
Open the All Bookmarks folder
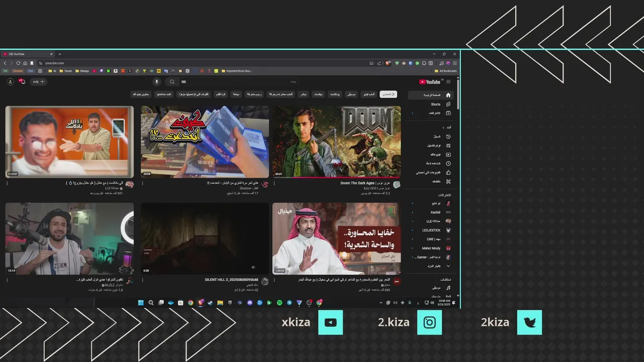[x=446, y=71]
